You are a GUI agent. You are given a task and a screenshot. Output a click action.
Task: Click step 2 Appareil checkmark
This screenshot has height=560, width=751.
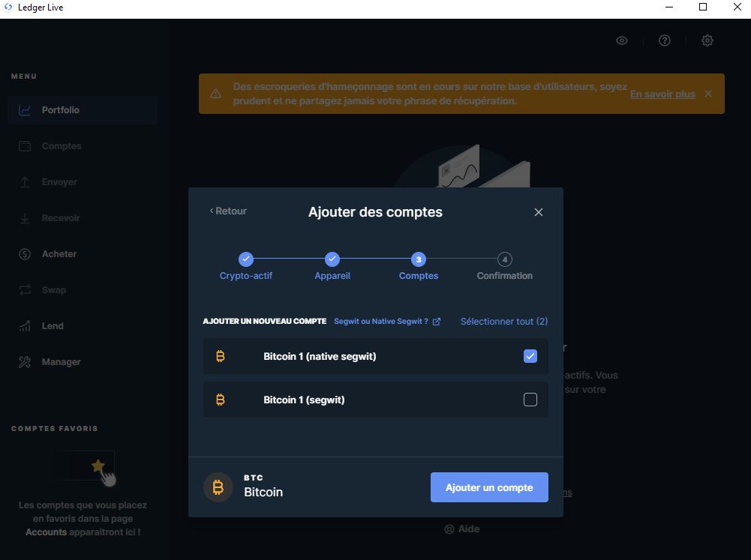[x=332, y=259]
